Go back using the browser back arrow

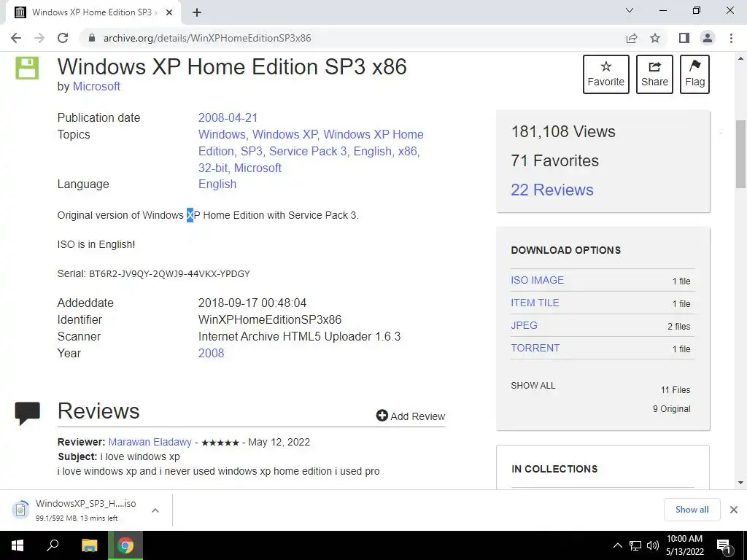coord(16,38)
